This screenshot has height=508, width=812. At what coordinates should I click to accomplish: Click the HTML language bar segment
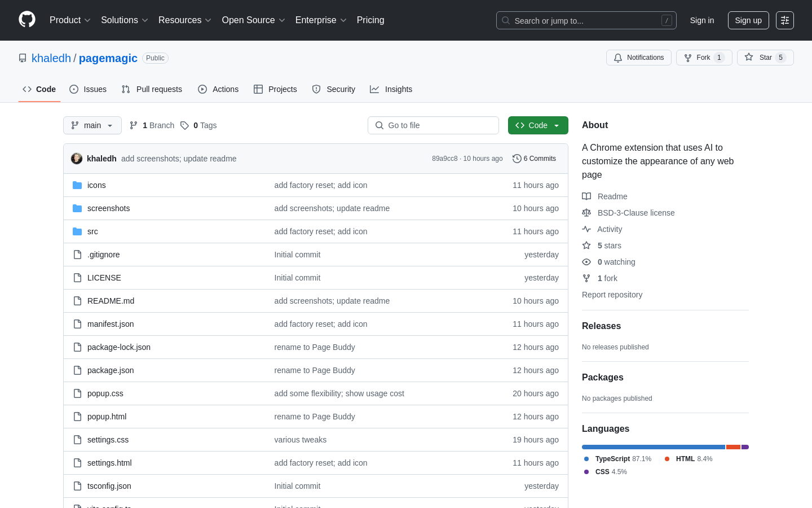(x=733, y=447)
